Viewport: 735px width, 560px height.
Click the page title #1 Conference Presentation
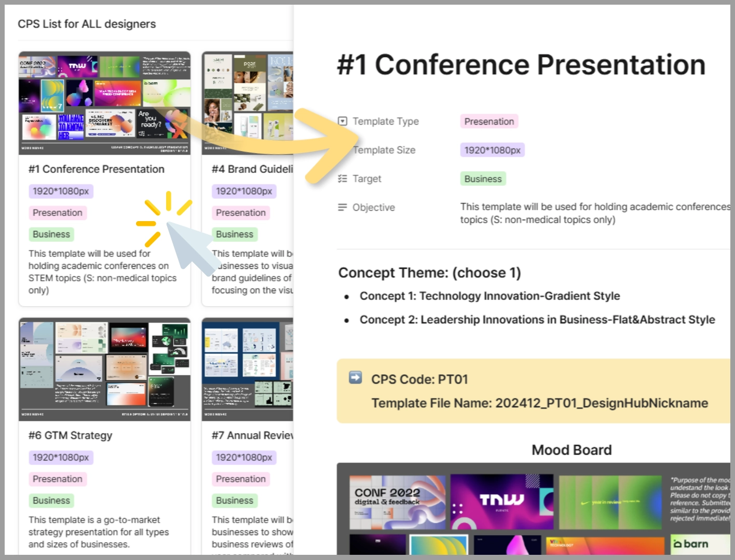click(x=521, y=65)
